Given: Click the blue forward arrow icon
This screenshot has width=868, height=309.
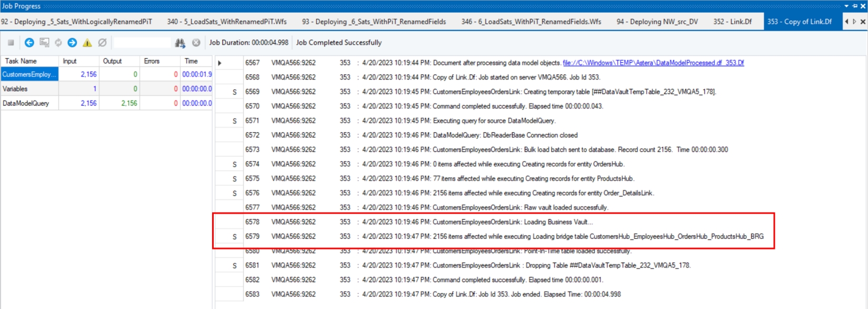Looking at the screenshot, I should (x=73, y=43).
